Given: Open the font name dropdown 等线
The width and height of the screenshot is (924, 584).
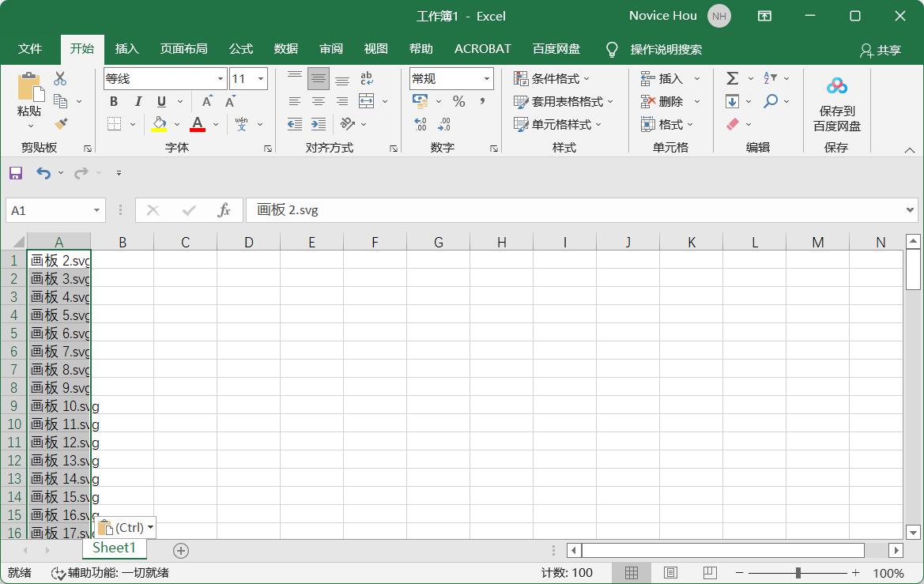Looking at the screenshot, I should point(221,78).
